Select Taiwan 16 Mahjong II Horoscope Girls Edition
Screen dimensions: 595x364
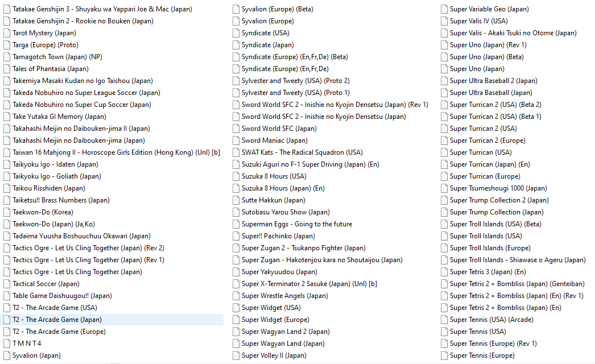click(116, 152)
